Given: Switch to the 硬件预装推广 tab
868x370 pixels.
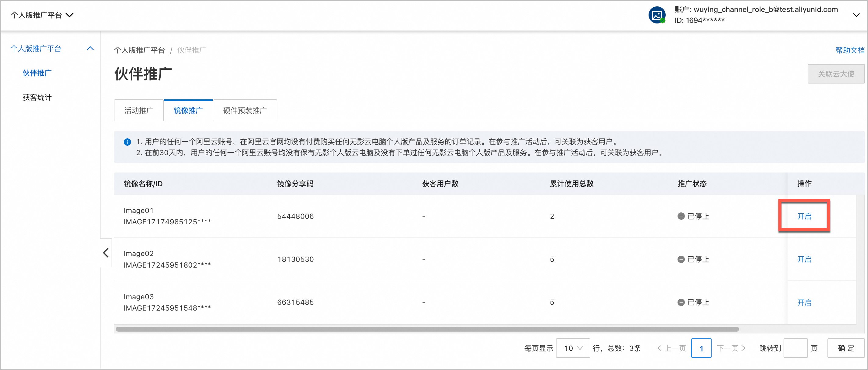Looking at the screenshot, I should (245, 110).
